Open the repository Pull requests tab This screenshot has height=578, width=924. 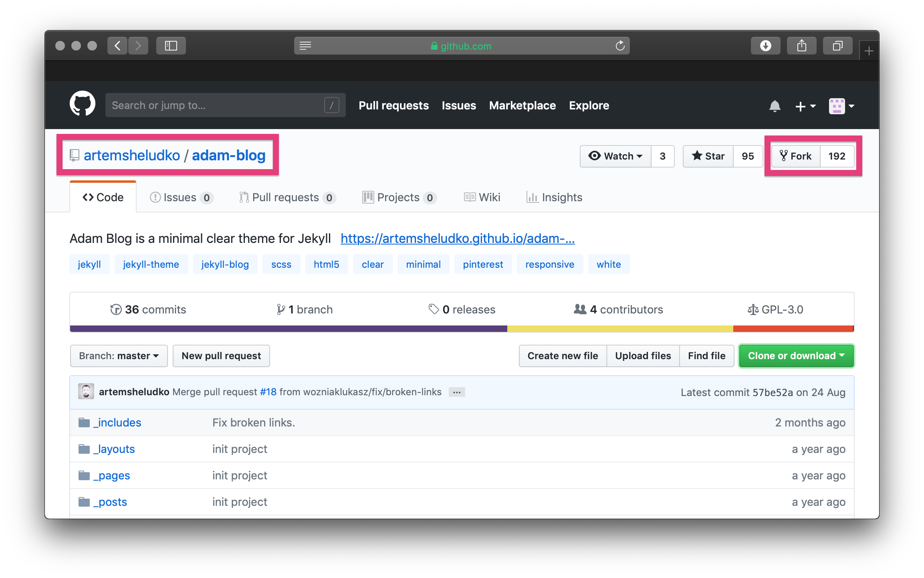[288, 197]
